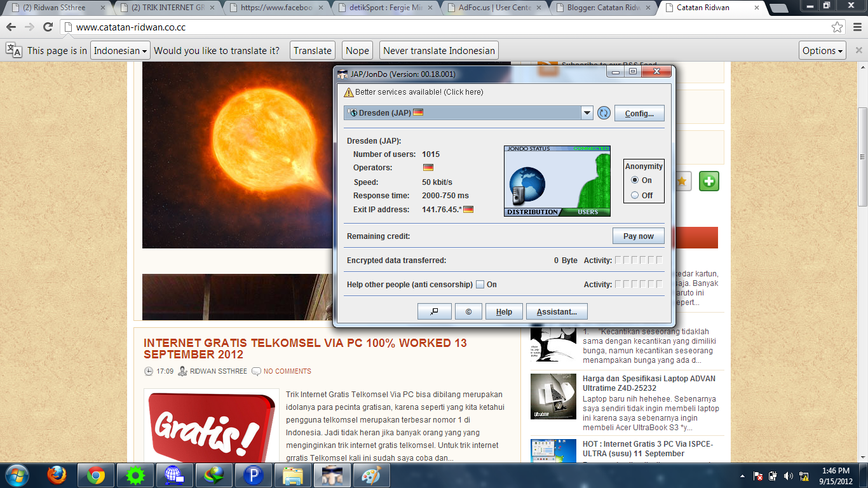This screenshot has width=868, height=488.
Task: Click Better services available! (Click here) text
Action: click(419, 92)
